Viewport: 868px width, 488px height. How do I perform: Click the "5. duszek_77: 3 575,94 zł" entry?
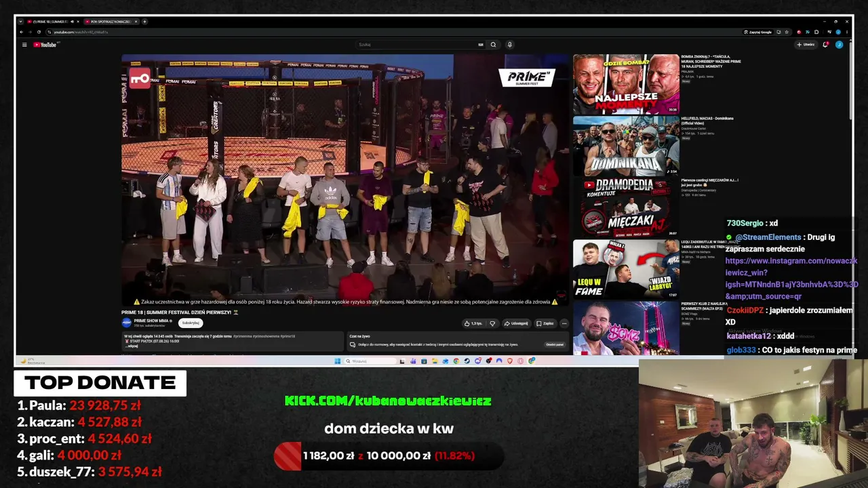[x=90, y=472]
